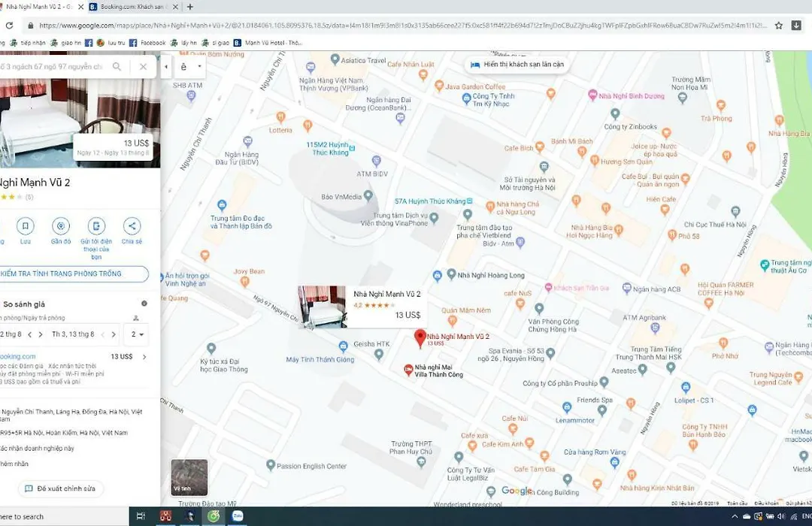This screenshot has width=812, height=526.
Task: Click the red Nhà Nghỉ Mạnh Vũ 2 pin
Action: [420, 338]
